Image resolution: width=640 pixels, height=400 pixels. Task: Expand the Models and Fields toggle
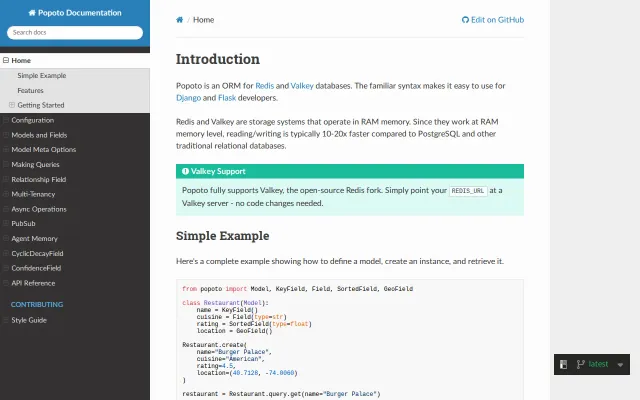[x=6, y=135]
